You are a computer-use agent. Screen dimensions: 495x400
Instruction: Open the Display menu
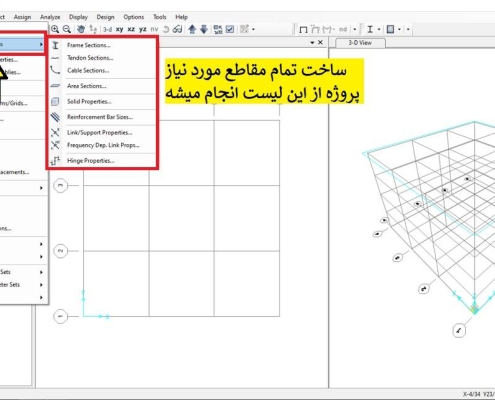pos(78,17)
